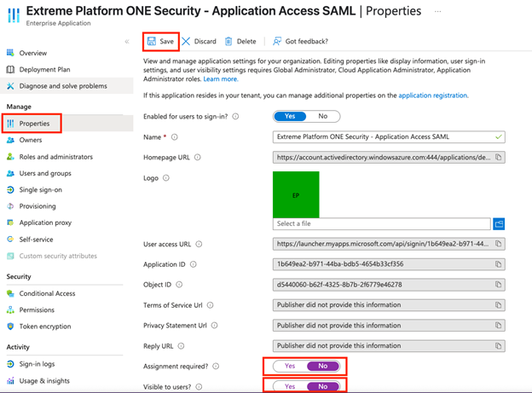Open Conditional Access under Security
Screen dimensions: 532x393
point(47,293)
